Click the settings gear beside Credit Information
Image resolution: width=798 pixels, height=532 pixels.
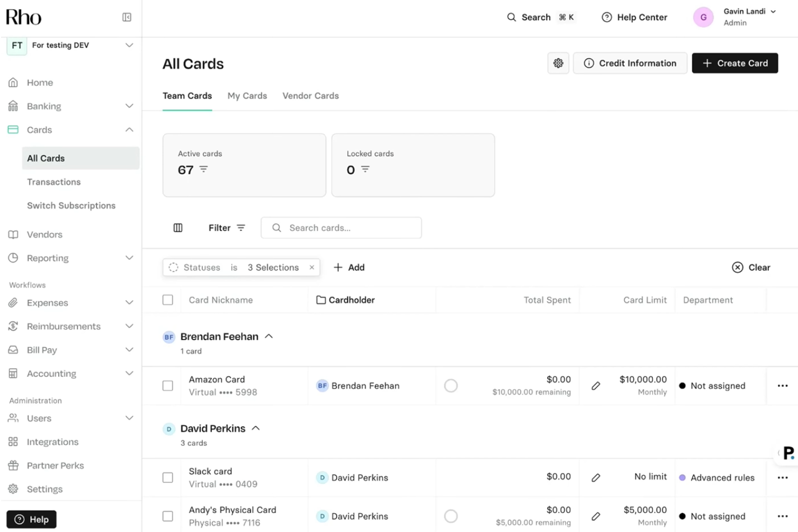[x=558, y=63]
